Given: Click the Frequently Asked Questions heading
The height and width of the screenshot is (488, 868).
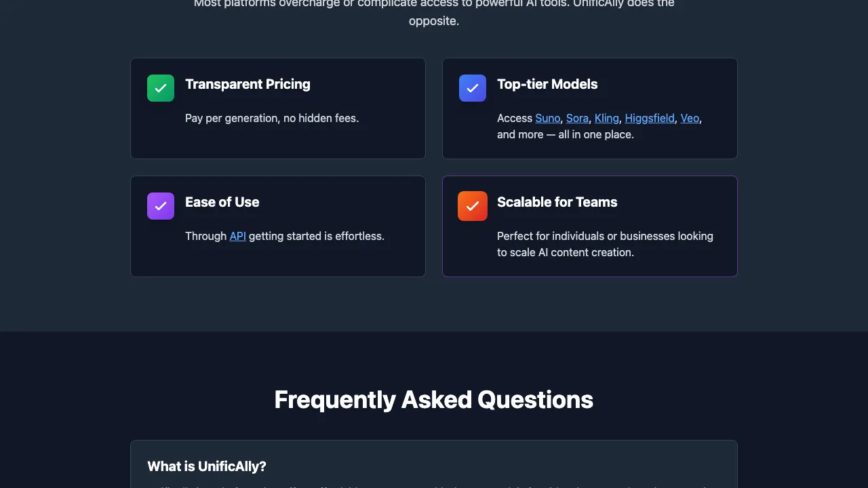Looking at the screenshot, I should point(434,400).
